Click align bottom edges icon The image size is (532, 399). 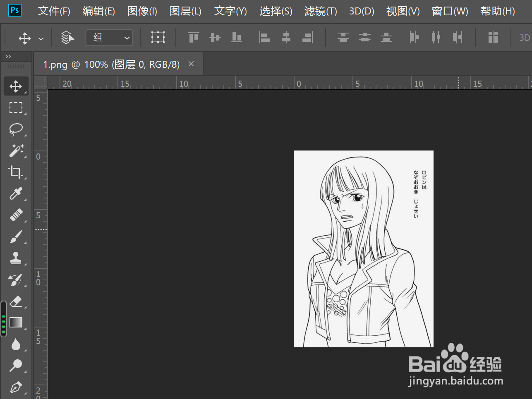pos(237,38)
